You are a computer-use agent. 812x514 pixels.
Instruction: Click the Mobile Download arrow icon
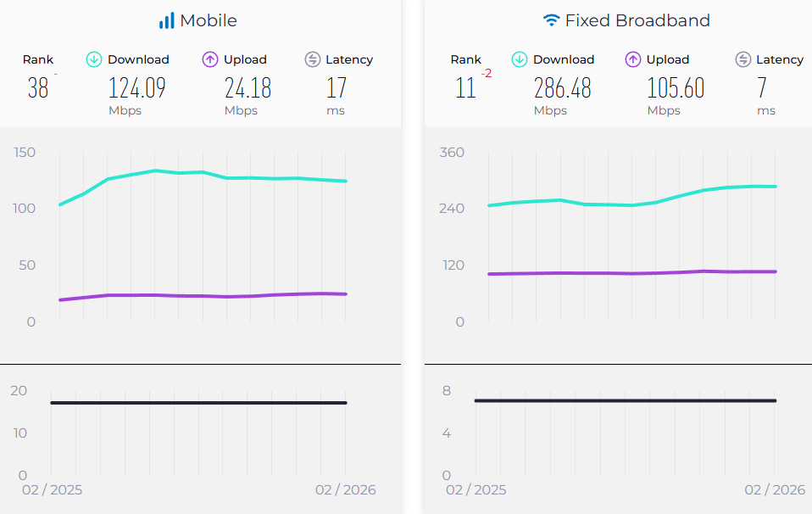point(94,59)
